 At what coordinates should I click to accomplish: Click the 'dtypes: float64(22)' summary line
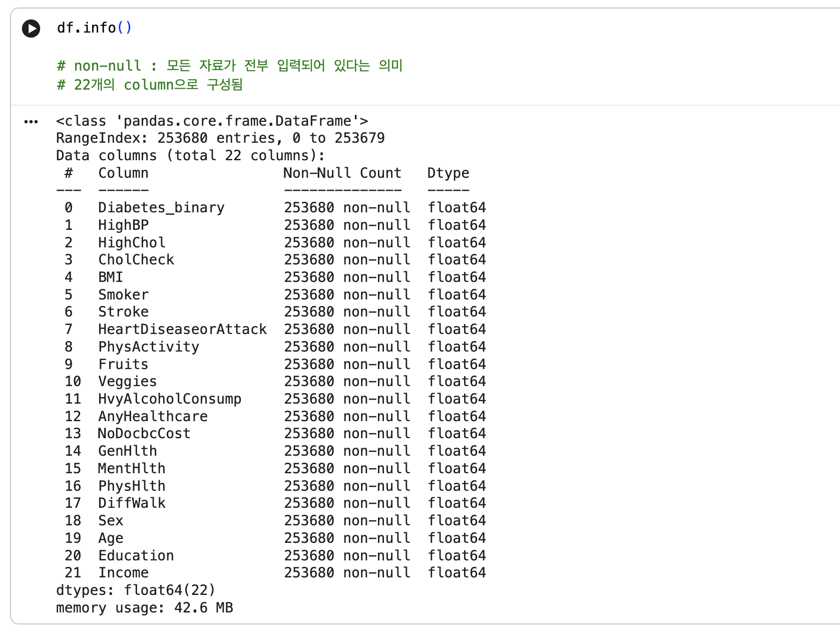tap(136, 590)
